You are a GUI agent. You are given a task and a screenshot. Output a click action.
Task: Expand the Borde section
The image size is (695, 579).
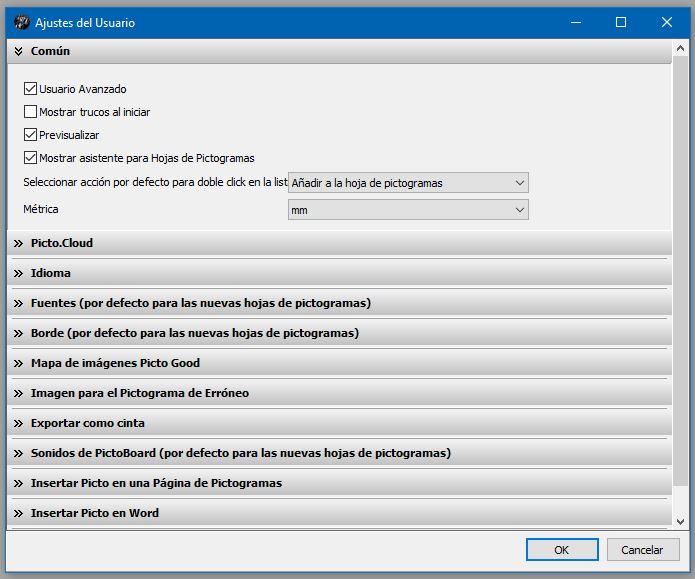[340, 333]
